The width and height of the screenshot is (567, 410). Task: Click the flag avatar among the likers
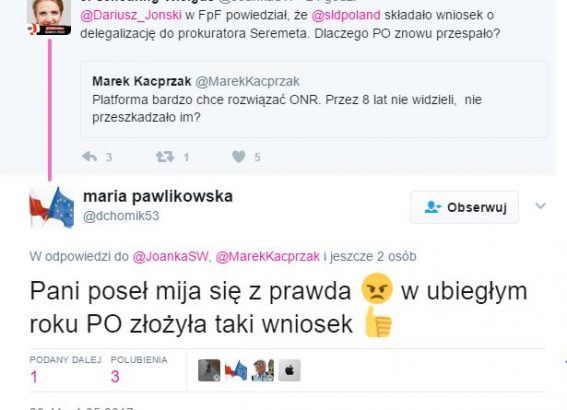coord(236,370)
